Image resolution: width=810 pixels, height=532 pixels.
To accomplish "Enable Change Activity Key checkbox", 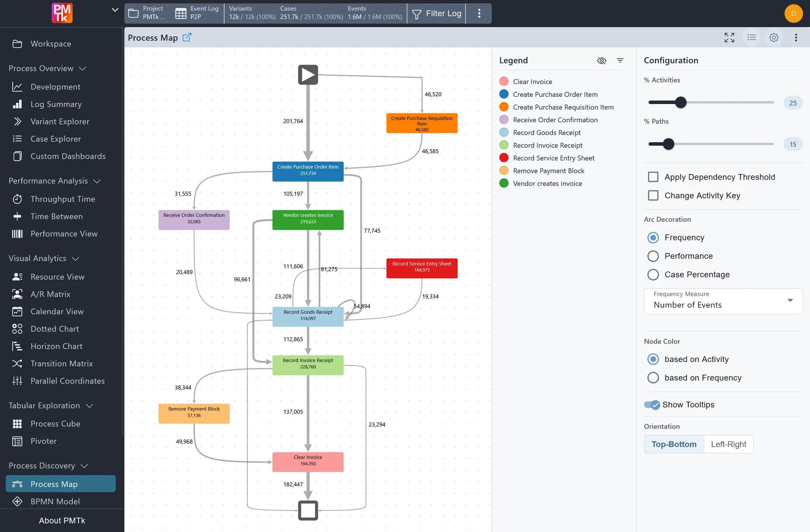I will [653, 196].
